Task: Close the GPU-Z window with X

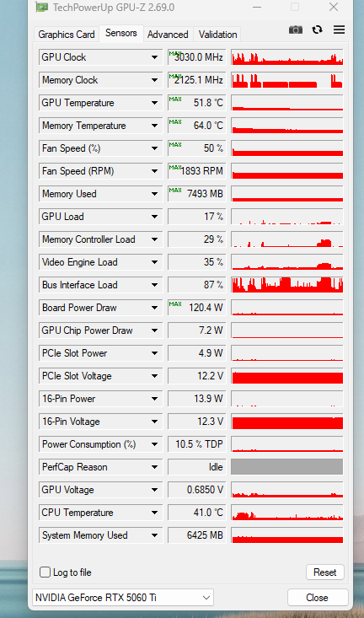Action: (334, 7)
